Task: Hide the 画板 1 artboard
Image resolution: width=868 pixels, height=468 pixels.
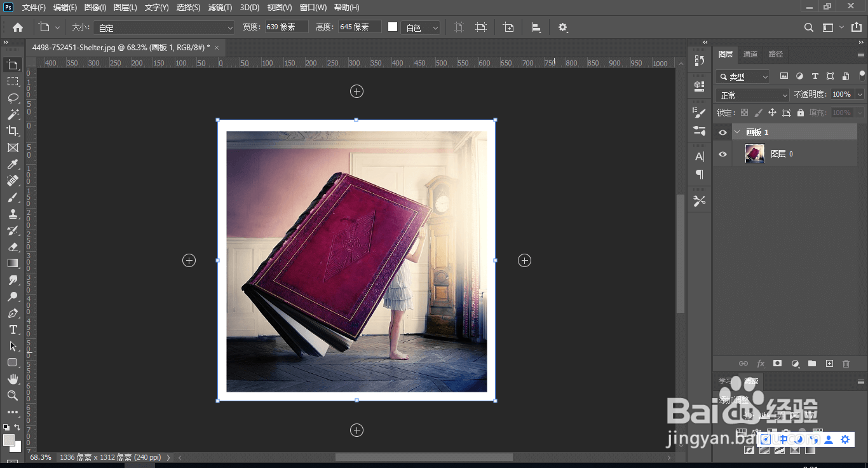Action: tap(722, 132)
